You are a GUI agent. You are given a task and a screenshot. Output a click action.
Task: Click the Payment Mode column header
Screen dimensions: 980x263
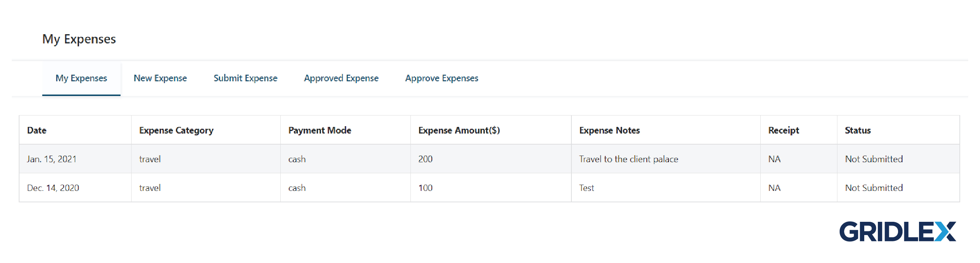[x=320, y=130]
